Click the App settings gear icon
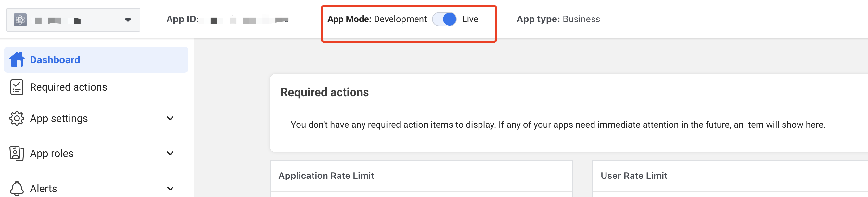 click(17, 118)
